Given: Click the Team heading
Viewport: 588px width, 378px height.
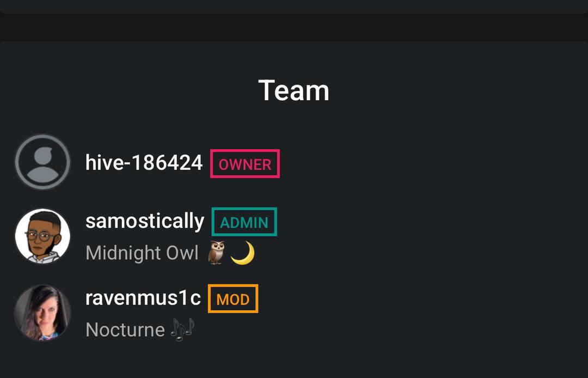Looking at the screenshot, I should [x=293, y=90].
